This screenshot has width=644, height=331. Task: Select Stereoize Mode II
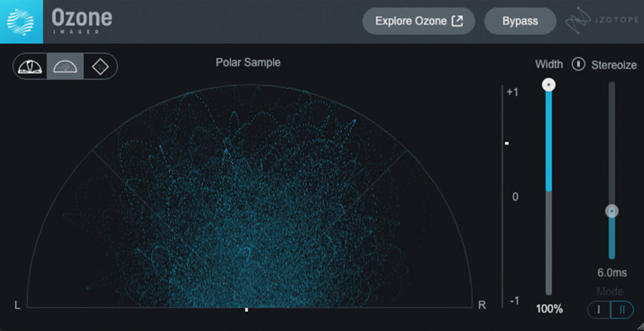pos(623,310)
